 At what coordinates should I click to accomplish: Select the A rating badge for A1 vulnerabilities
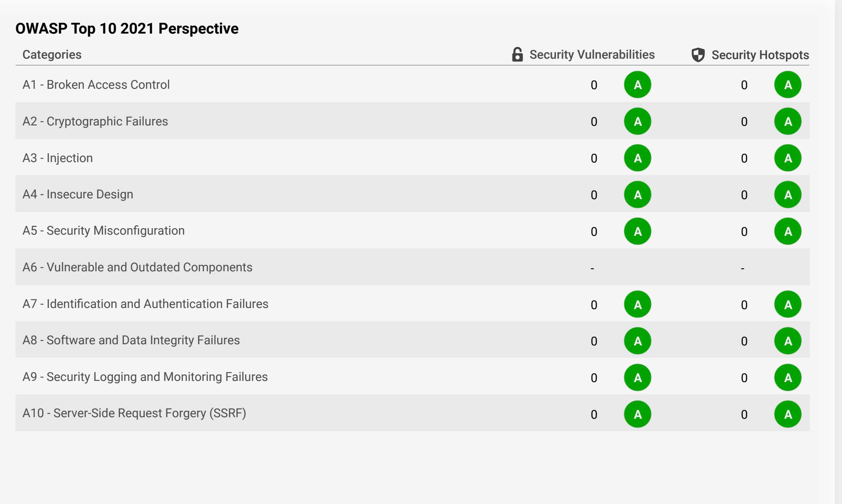[637, 84]
